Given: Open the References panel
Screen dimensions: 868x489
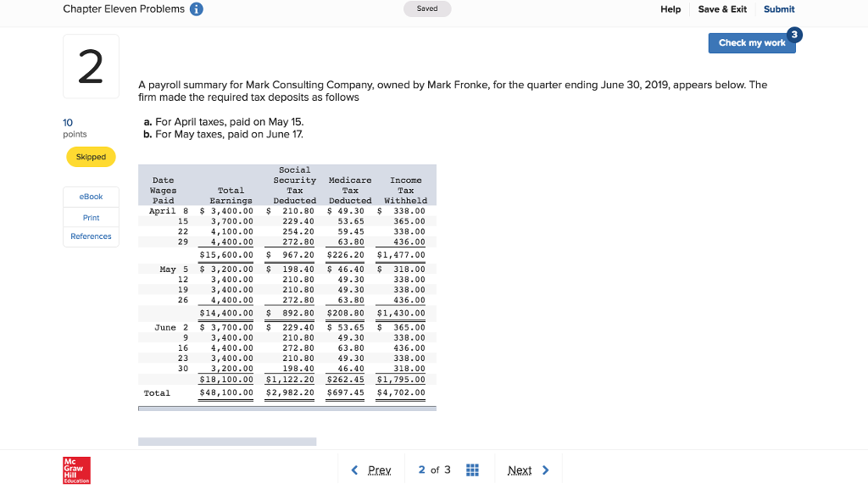Looking at the screenshot, I should point(91,236).
